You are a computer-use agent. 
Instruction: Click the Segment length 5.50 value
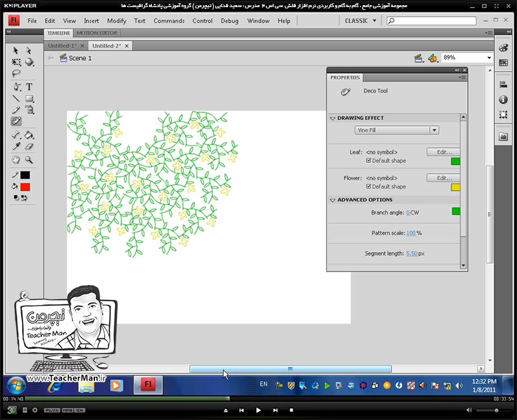(412, 253)
